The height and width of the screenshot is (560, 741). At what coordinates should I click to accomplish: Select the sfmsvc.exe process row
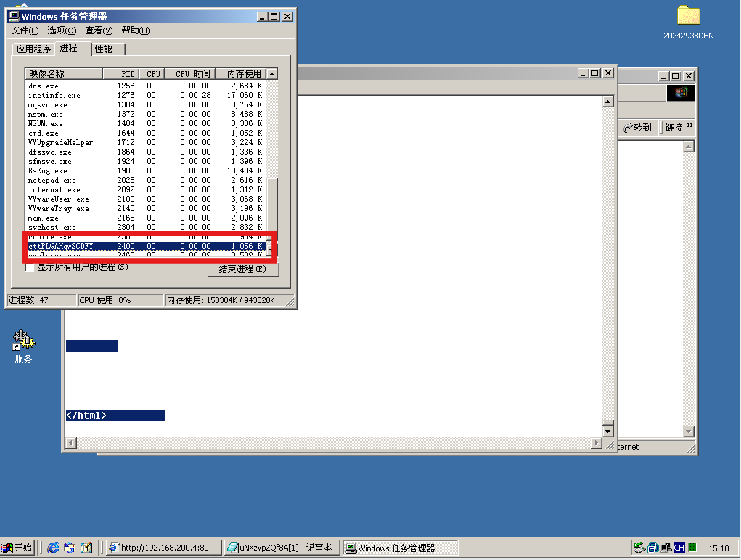click(146, 162)
